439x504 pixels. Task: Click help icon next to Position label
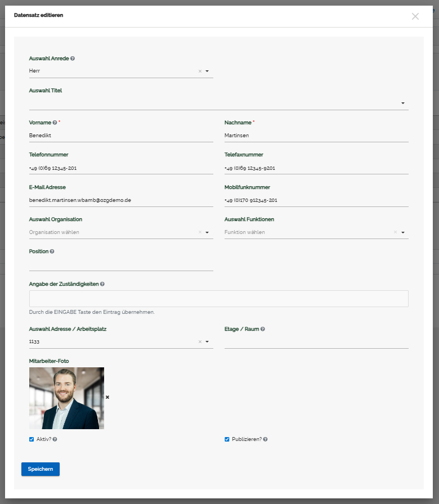pos(52,251)
